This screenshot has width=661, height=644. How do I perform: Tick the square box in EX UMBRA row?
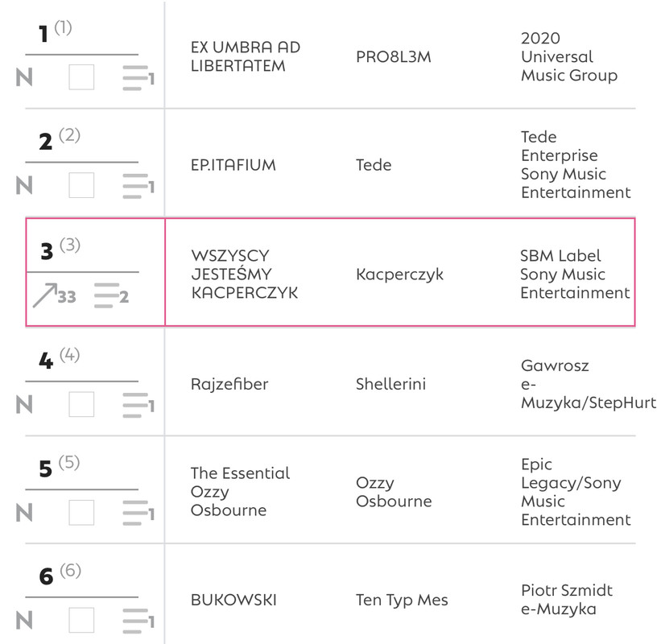coord(81,77)
